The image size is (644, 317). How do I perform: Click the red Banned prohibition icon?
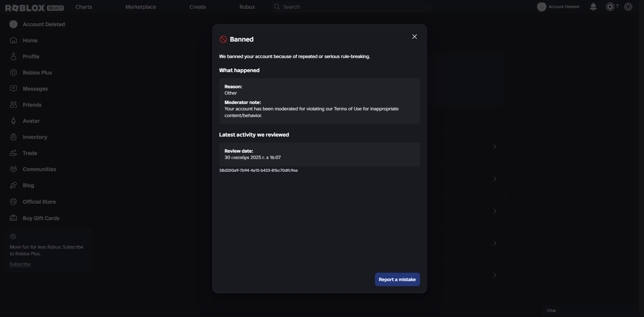[x=223, y=39]
